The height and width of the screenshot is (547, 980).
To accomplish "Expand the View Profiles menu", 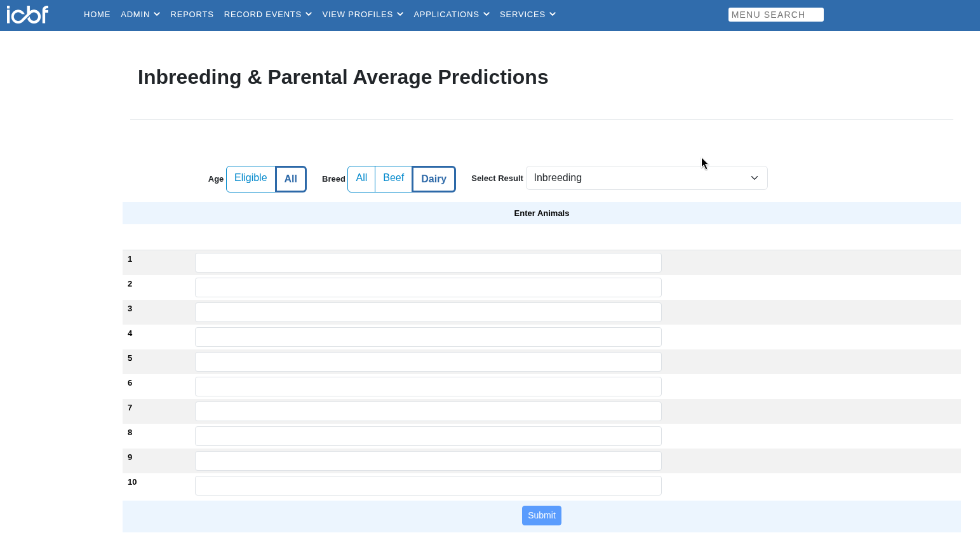I will point(363,14).
